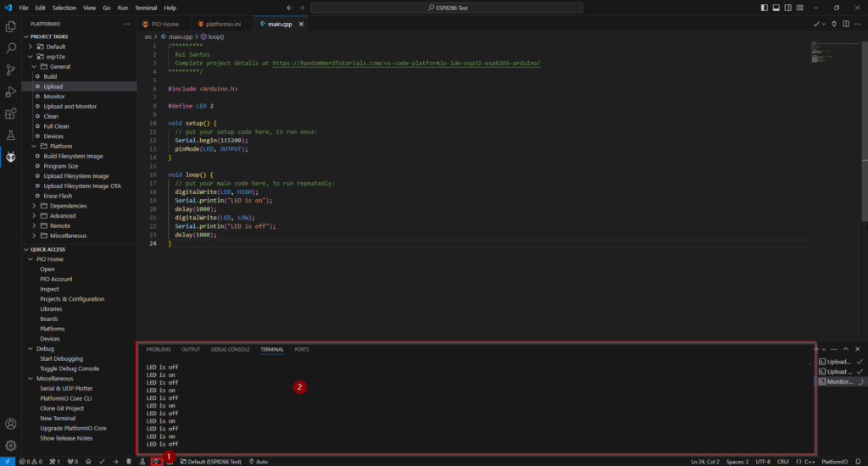Collapse the esp12e environment node
868x466 pixels.
[31, 57]
